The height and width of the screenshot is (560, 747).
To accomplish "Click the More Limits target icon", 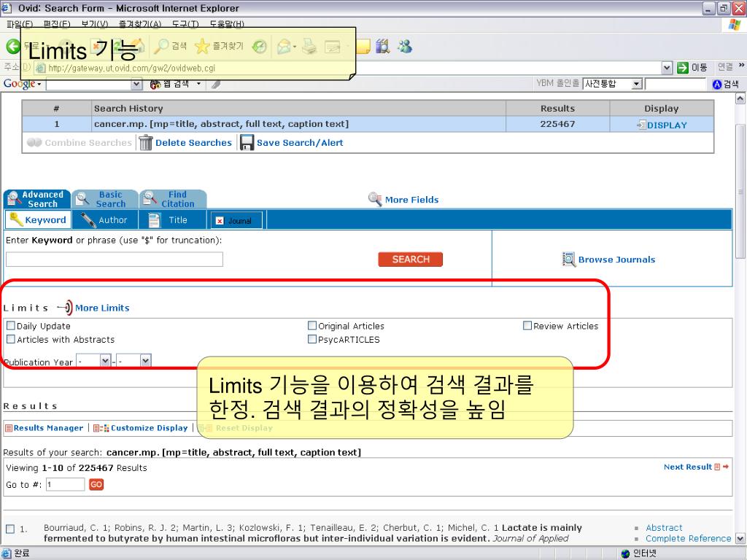I will pyautogui.click(x=65, y=308).
